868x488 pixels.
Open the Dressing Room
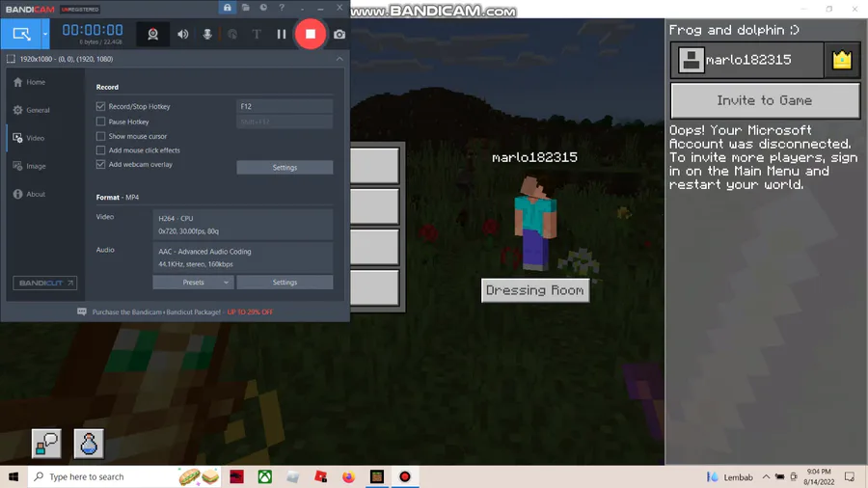pos(534,290)
